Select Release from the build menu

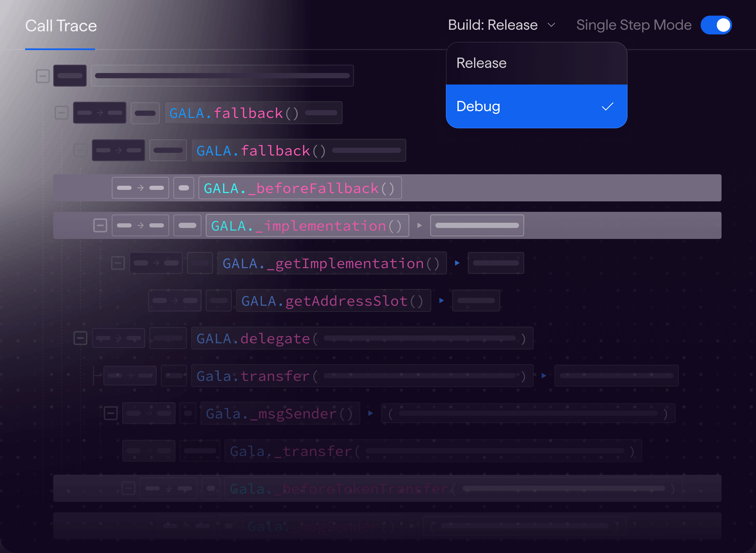536,63
